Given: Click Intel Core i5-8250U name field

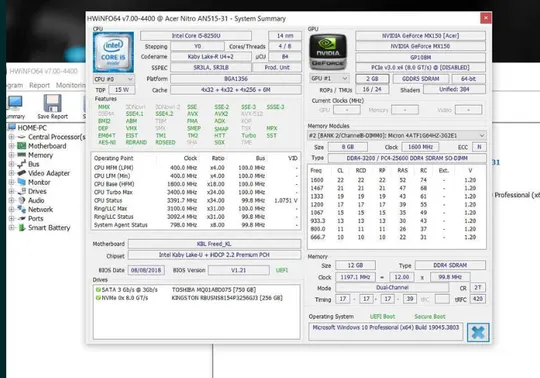Looking at the screenshot, I should pyautogui.click(x=196, y=36).
